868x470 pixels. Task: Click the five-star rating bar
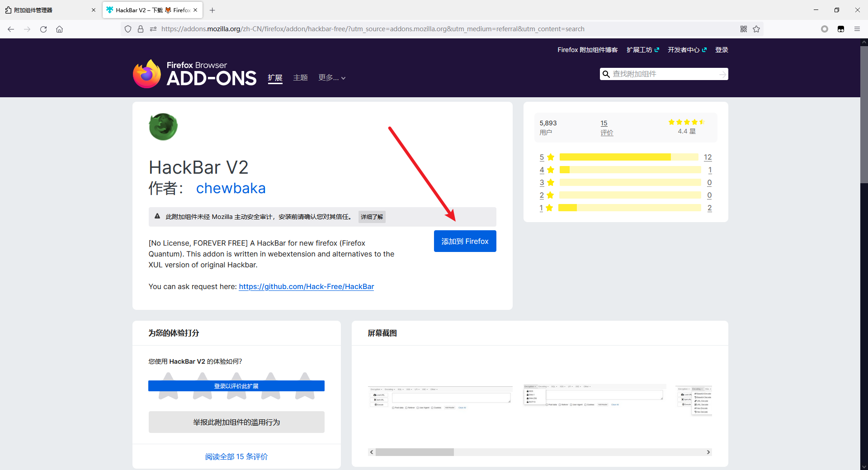point(629,157)
